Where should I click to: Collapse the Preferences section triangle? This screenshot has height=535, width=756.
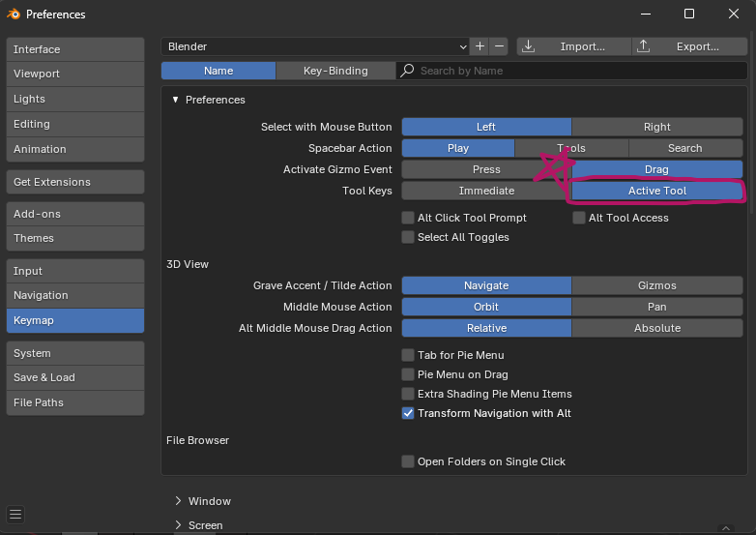click(x=176, y=100)
